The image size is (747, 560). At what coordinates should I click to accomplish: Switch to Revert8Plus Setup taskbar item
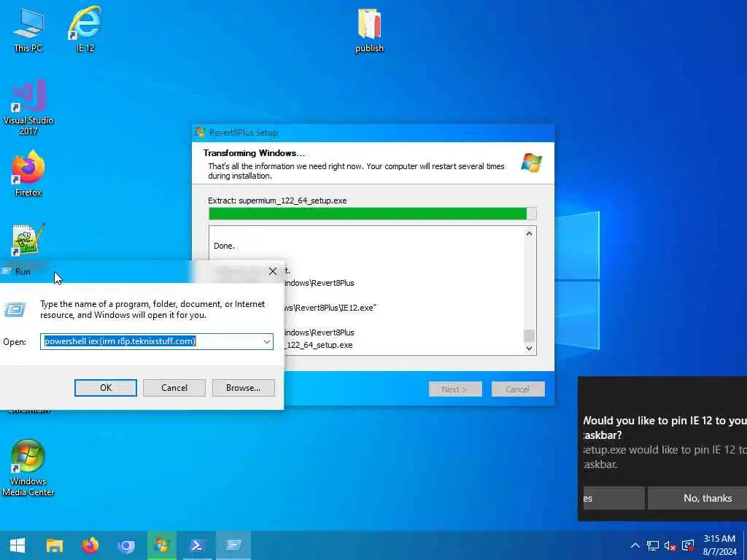click(161, 545)
